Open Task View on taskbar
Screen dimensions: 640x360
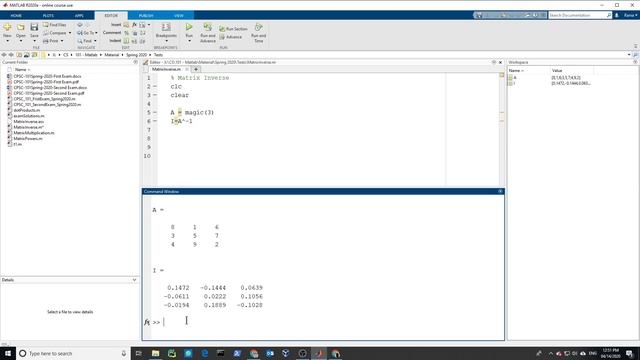tap(139, 353)
